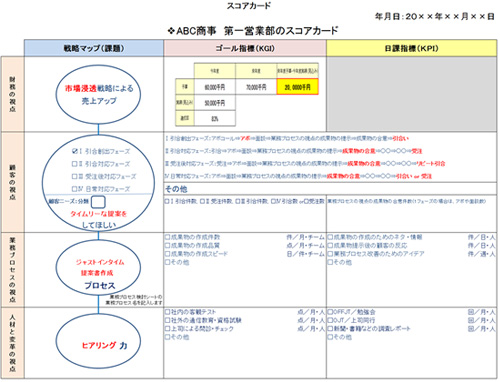Check the OJT／上司同行 checkbox
Screen dimensions: 500x382
[330, 320]
